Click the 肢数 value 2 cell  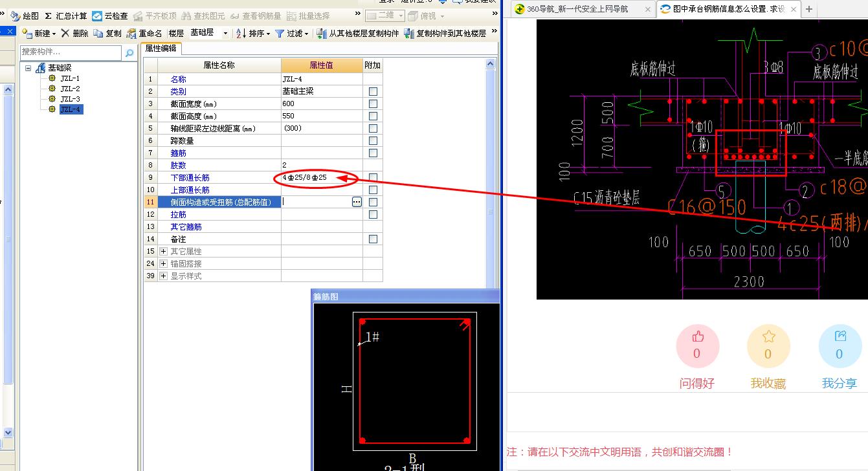pyautogui.click(x=322, y=165)
